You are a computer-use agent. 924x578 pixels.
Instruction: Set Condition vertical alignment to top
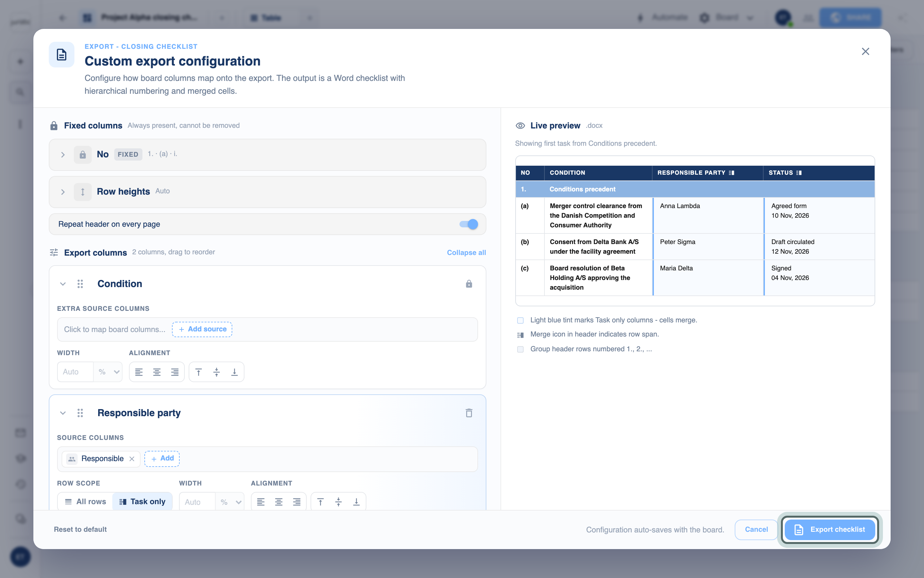click(199, 372)
